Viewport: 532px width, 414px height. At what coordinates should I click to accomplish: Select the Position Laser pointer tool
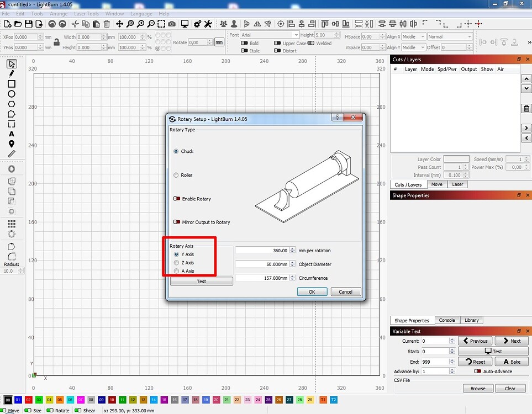[12, 144]
